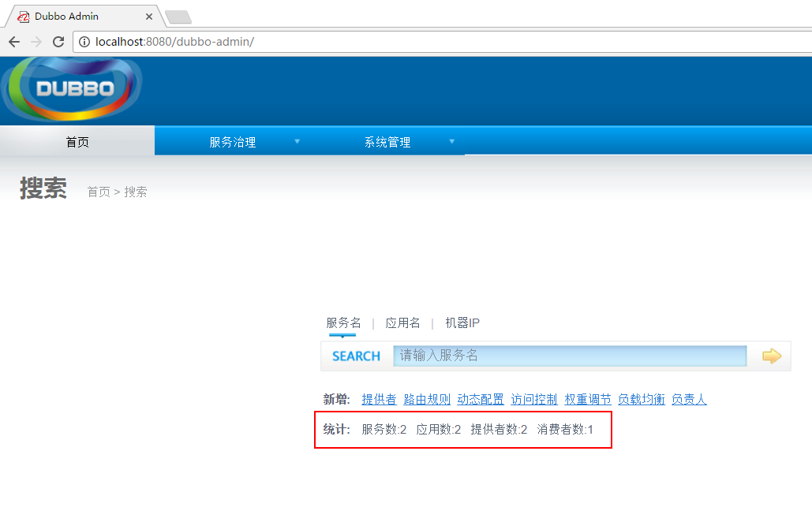Click the forward navigation arrow
The image size is (812, 522).
pos(36,42)
